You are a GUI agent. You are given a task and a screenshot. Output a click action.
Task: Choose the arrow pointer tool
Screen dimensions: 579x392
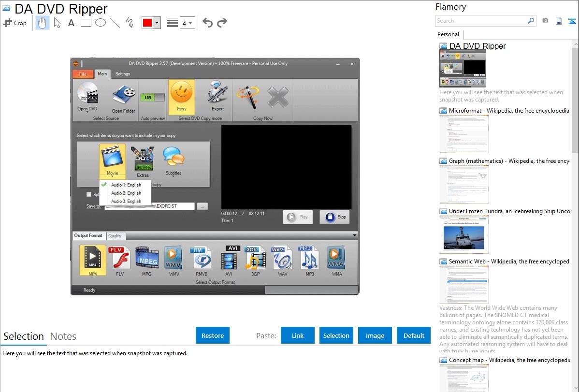[57, 23]
